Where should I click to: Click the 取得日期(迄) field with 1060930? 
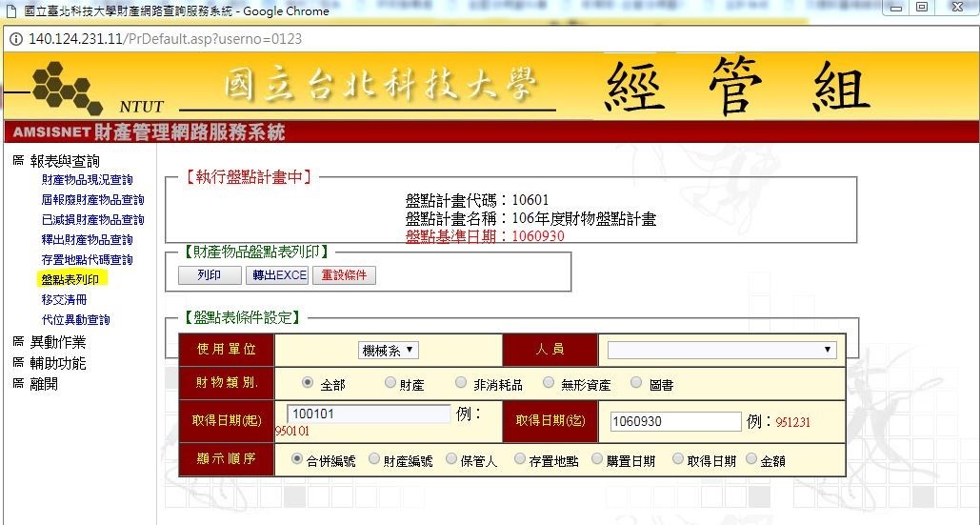674,421
